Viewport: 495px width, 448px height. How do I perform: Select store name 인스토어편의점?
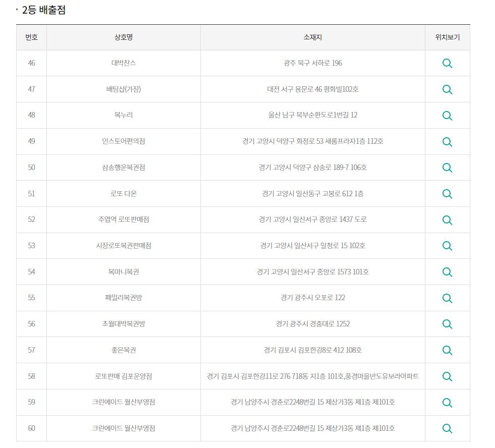click(124, 141)
